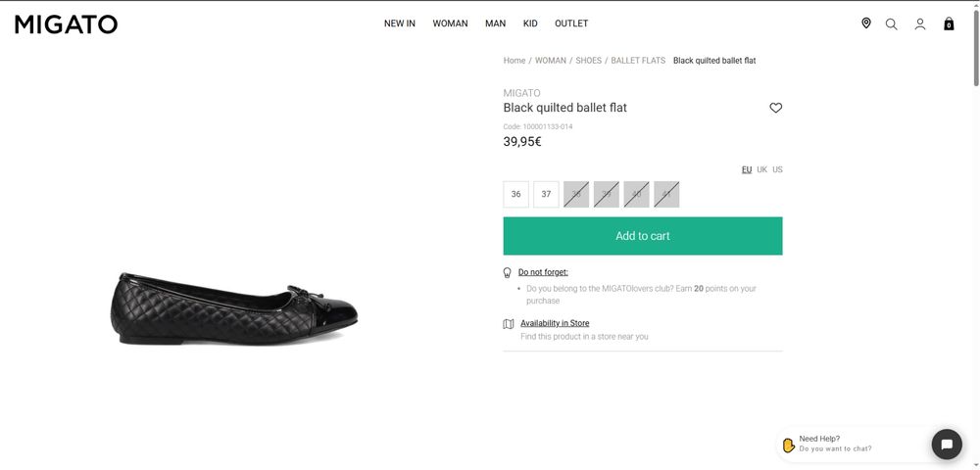The height and width of the screenshot is (470, 980).
Task: Go to BALLET FLATS breadcrumb
Action: click(x=638, y=61)
